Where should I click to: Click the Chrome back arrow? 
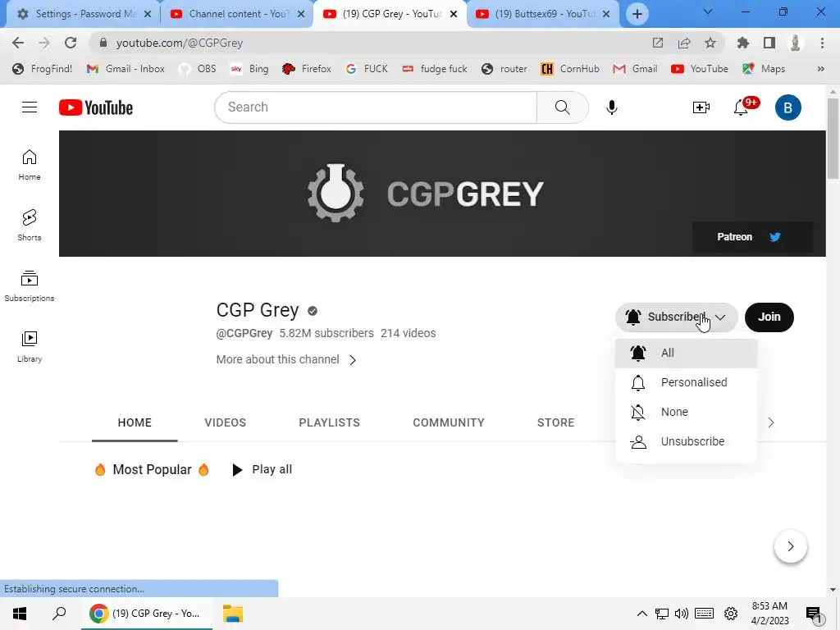tap(18, 43)
